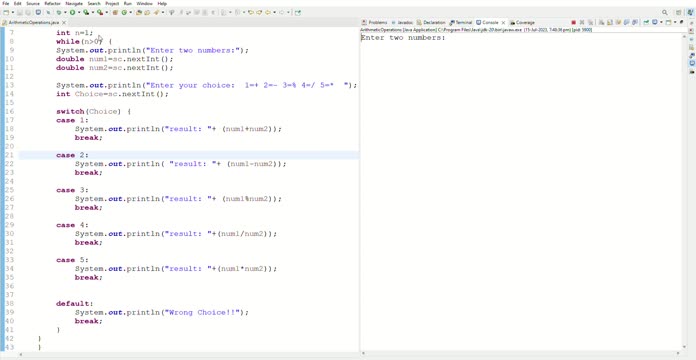Terminate the running program red square
The height and width of the screenshot is (360, 696).
(x=573, y=22)
